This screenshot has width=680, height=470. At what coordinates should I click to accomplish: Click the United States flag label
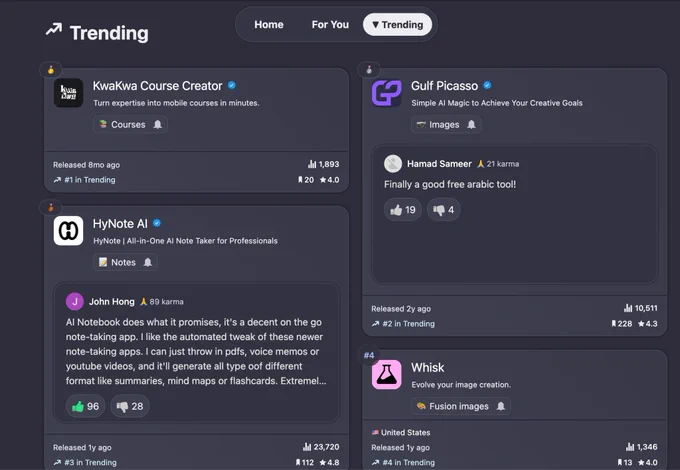coord(401,432)
